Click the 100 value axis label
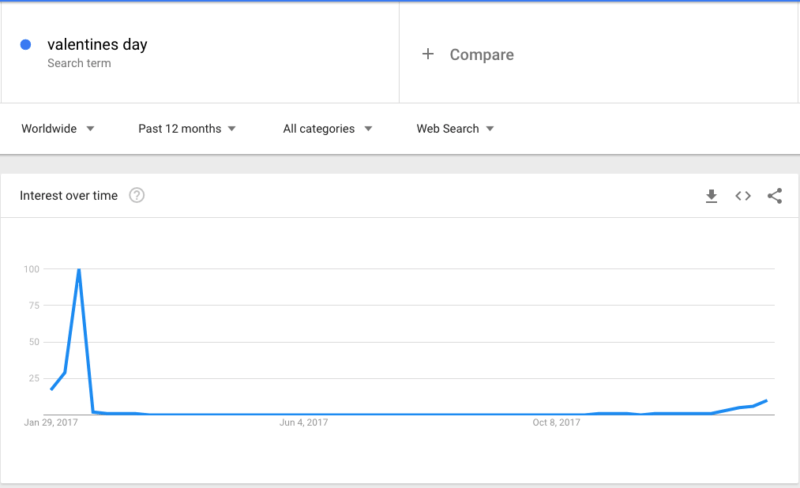The width and height of the screenshot is (800, 488). point(32,269)
